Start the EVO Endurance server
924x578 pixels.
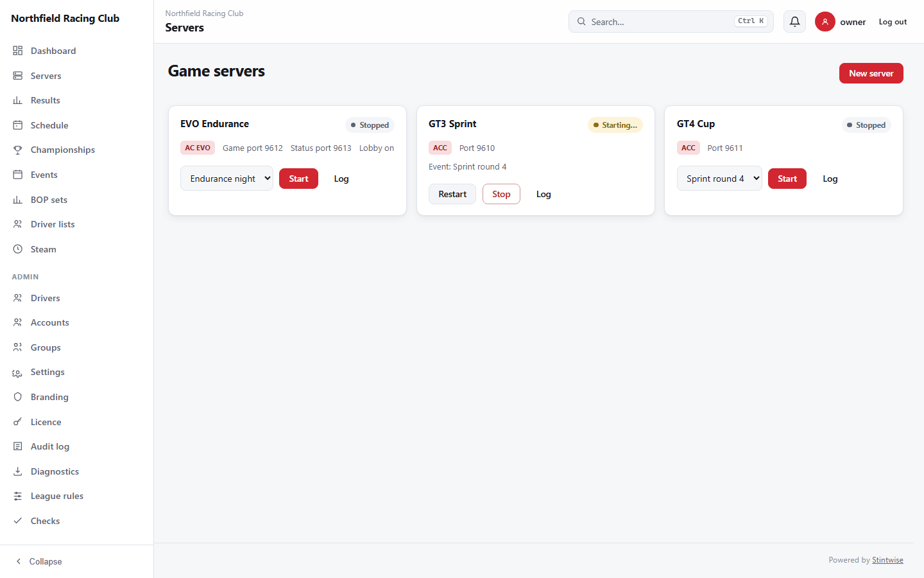tap(298, 179)
